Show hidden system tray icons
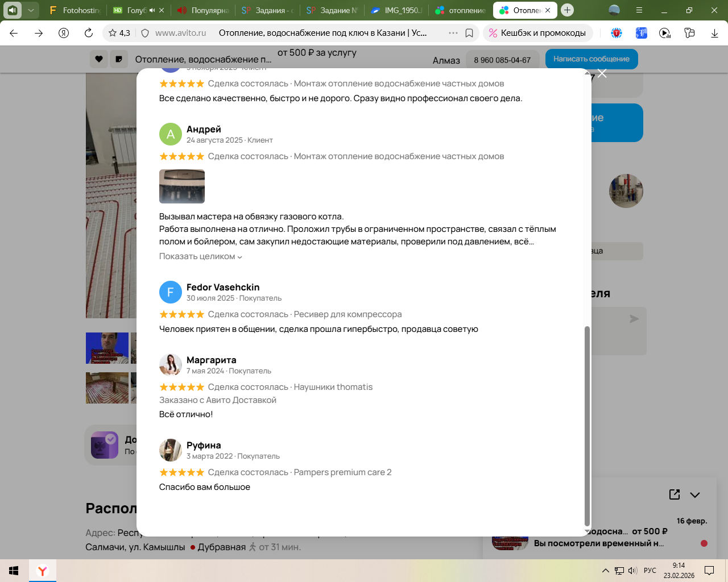728x582 pixels. click(606, 571)
